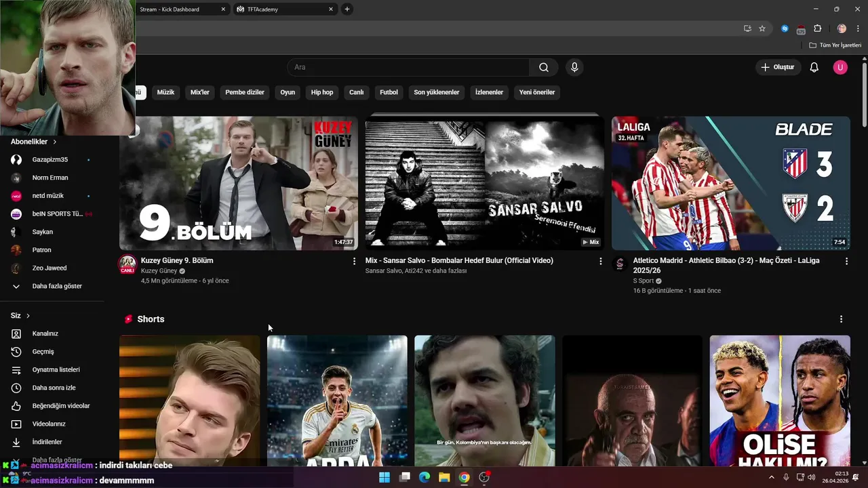Play the Atletico Madrid highlights thumbnail
The width and height of the screenshot is (868, 488).
point(731,183)
